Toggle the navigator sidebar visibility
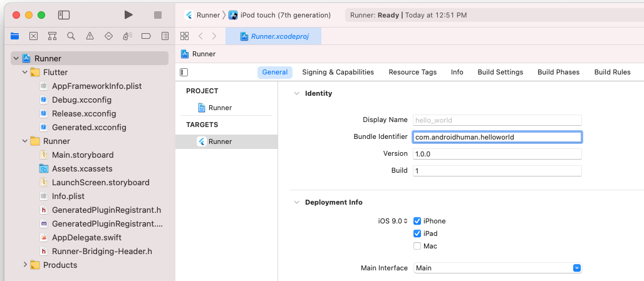The image size is (644, 281). pyautogui.click(x=64, y=15)
